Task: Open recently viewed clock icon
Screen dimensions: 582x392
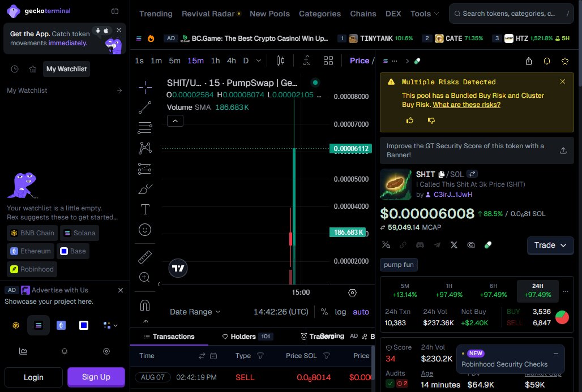Action: (15, 69)
